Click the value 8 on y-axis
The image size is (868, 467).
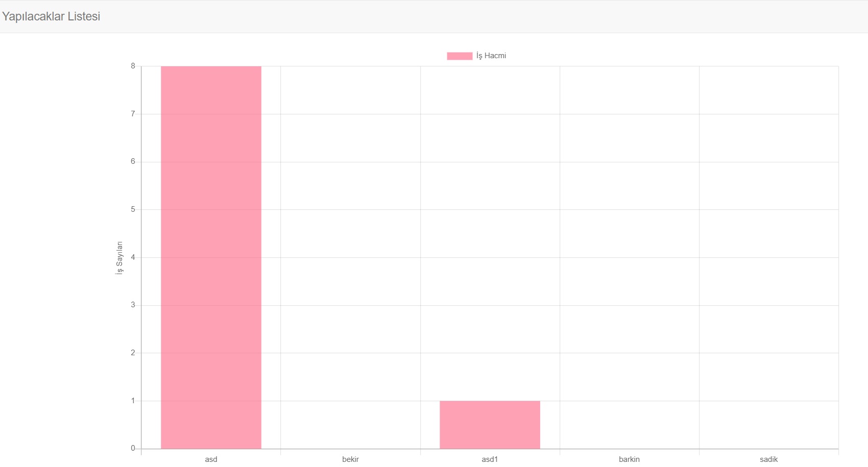pyautogui.click(x=132, y=65)
